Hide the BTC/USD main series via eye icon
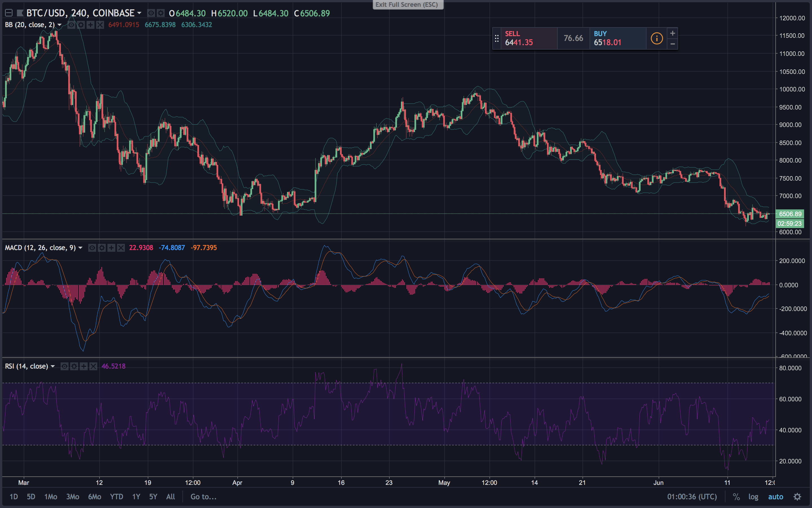The height and width of the screenshot is (508, 812). (x=151, y=13)
